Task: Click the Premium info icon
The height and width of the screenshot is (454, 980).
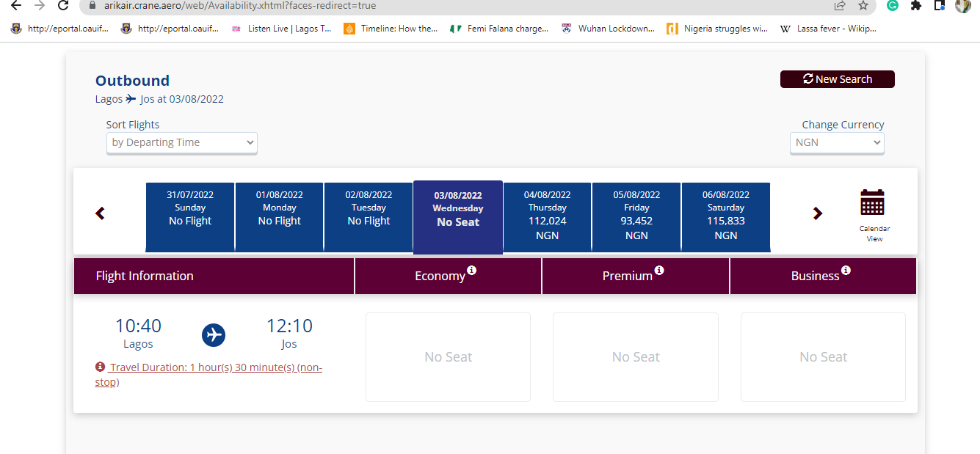Action: [x=659, y=271]
